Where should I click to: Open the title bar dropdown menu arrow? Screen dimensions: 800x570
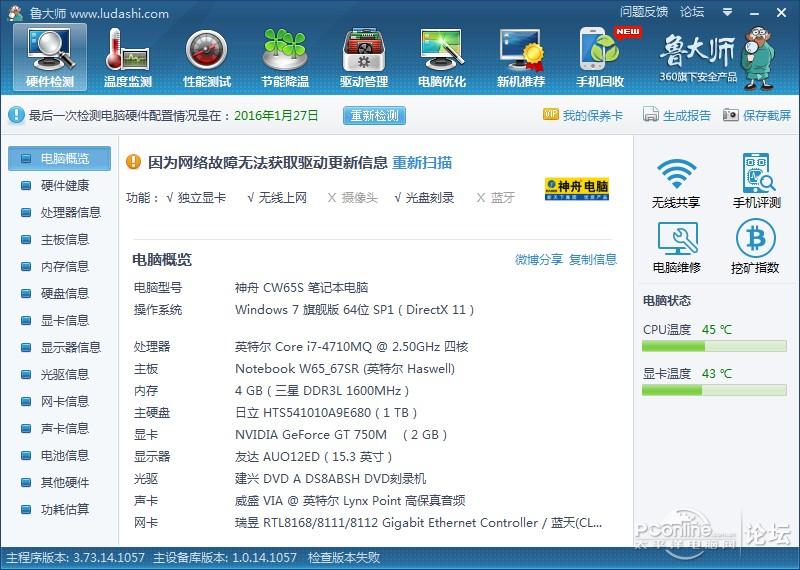click(x=728, y=12)
